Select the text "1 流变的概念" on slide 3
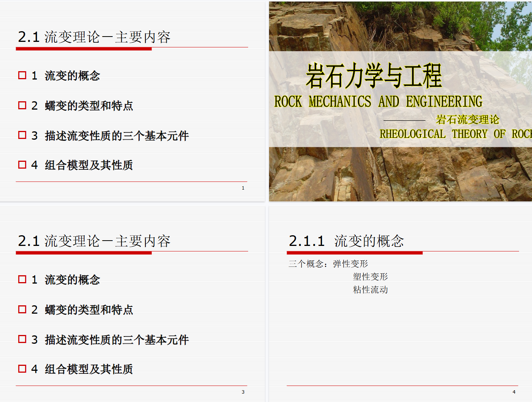 pyautogui.click(x=66, y=280)
